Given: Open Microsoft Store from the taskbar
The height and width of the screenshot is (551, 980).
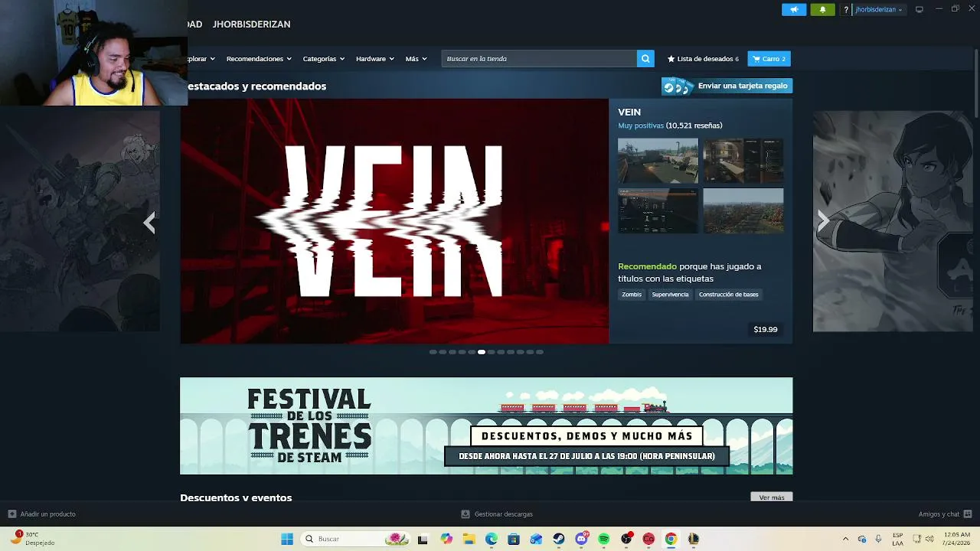Looking at the screenshot, I should coord(514,539).
